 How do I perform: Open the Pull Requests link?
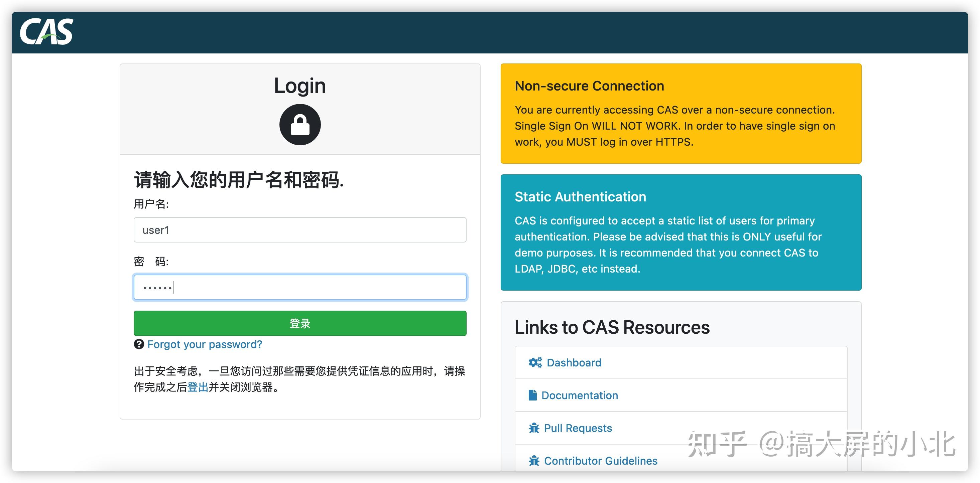[x=578, y=428]
